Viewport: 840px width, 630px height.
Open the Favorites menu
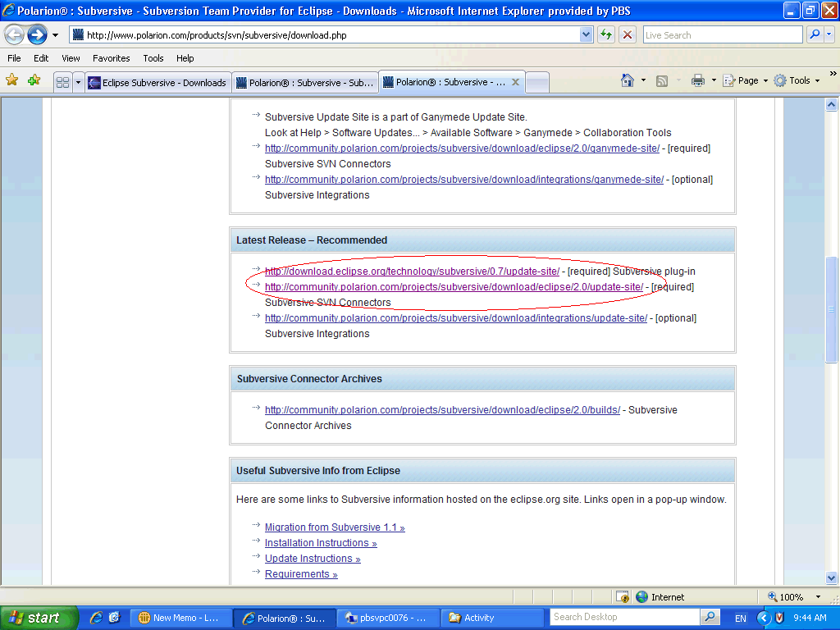(112, 58)
